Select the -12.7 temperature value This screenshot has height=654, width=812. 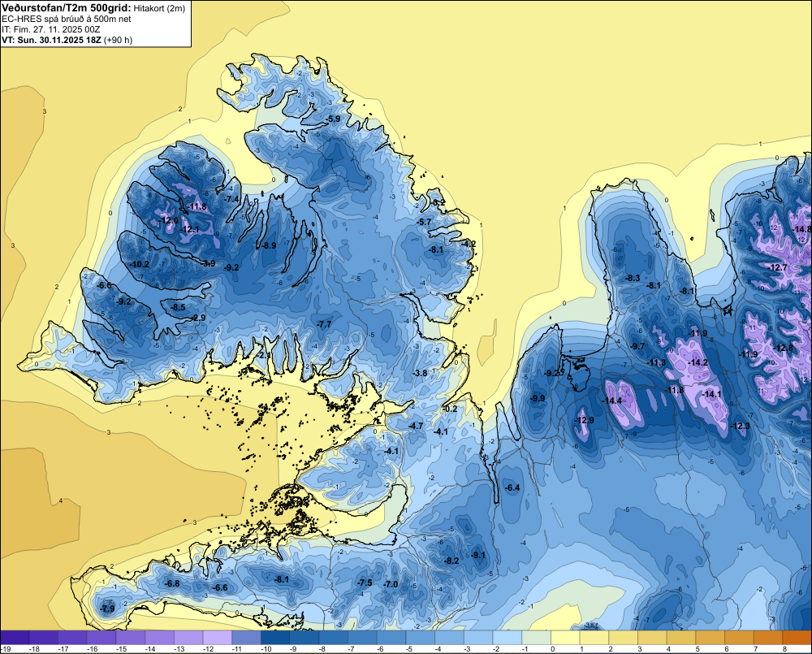(x=777, y=267)
